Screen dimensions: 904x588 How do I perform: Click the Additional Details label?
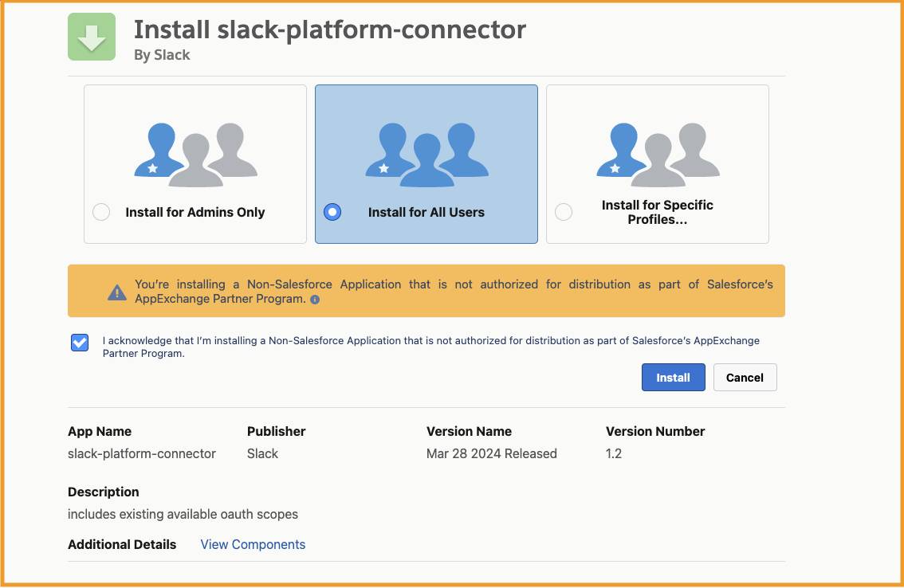[122, 544]
